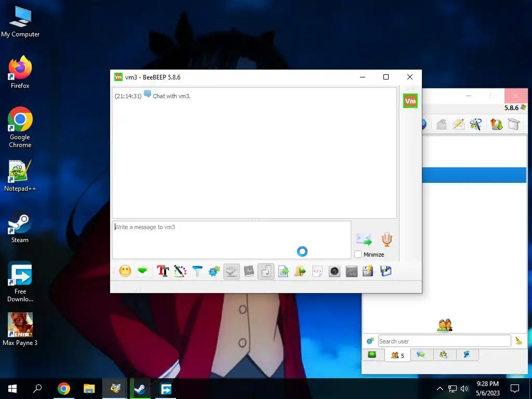Send a folder with the folder arrow icon
Viewport: 532px width, 399px height.
[x=300, y=271]
